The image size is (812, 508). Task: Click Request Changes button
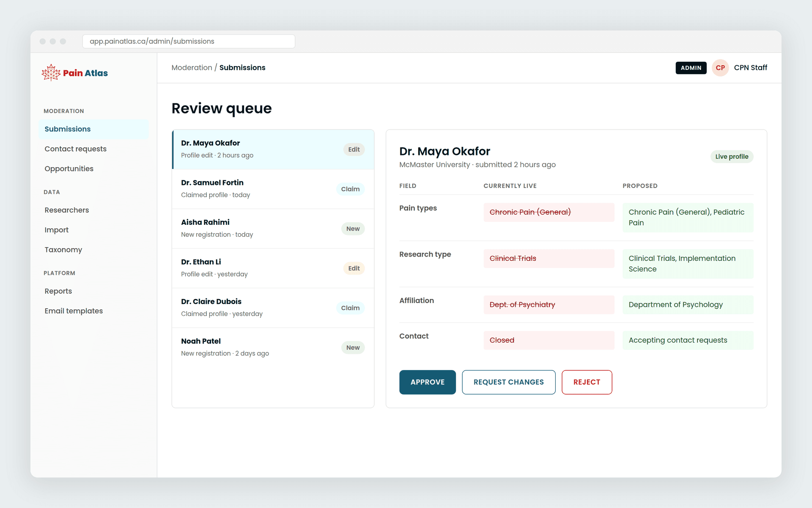(x=509, y=382)
